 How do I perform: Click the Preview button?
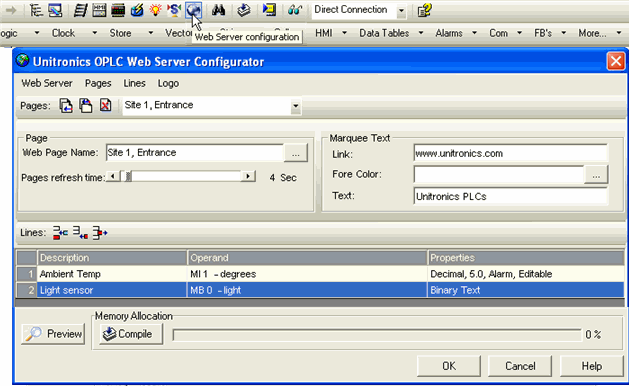point(53,334)
